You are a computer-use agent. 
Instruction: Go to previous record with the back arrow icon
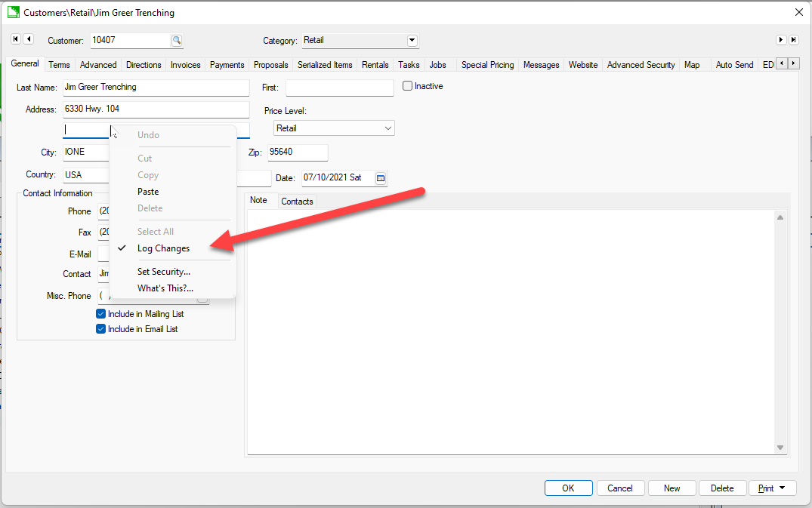pyautogui.click(x=29, y=38)
